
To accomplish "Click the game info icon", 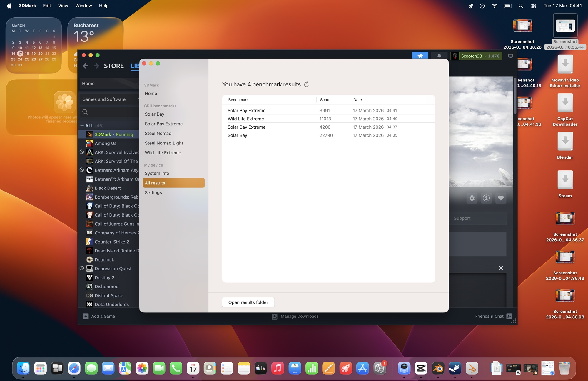I will click(x=486, y=198).
